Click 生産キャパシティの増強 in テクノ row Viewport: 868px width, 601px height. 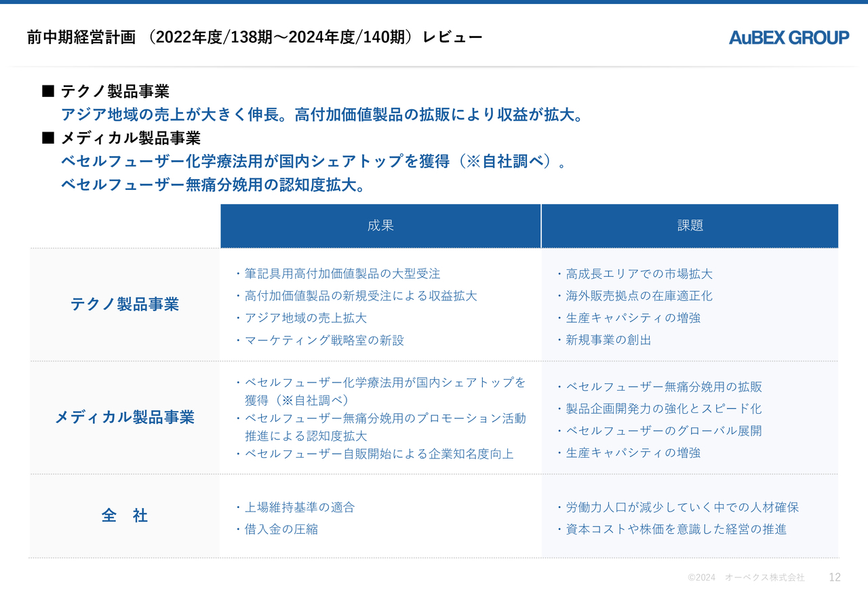[628, 317]
